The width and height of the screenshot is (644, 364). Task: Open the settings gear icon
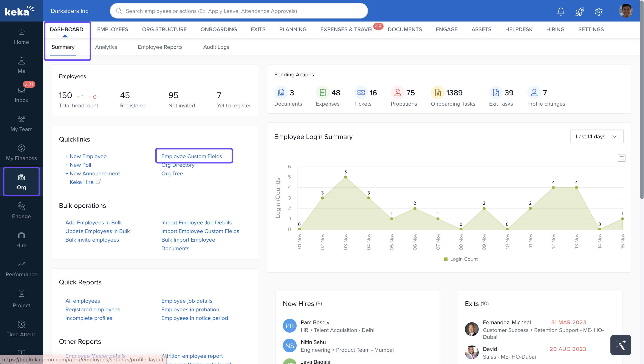(x=599, y=11)
